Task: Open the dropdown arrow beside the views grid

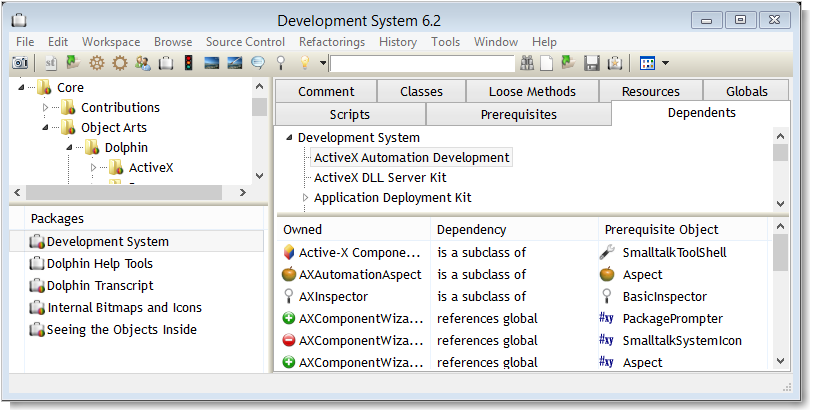Action: pos(665,63)
